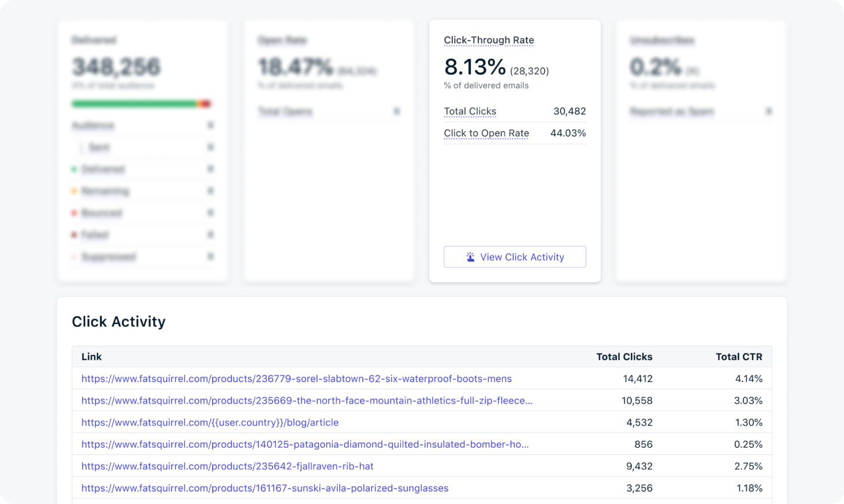The width and height of the screenshot is (844, 504).
Task: Select the 1.30% CTR cell
Action: 749,423
